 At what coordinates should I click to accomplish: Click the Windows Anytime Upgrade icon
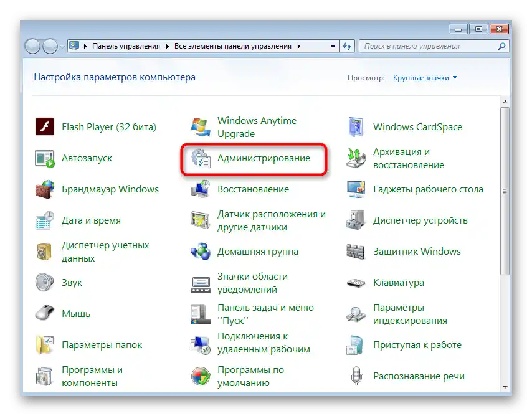(x=200, y=127)
